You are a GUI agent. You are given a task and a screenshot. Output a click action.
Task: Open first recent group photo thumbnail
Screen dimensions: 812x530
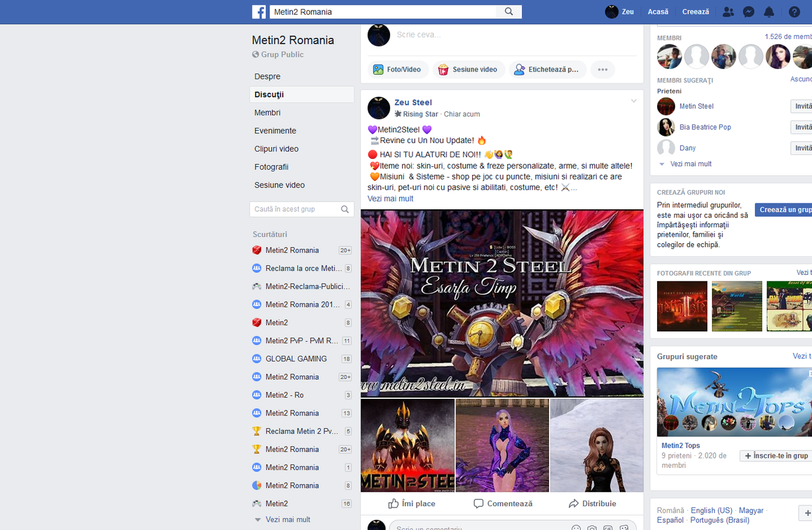[x=682, y=307]
